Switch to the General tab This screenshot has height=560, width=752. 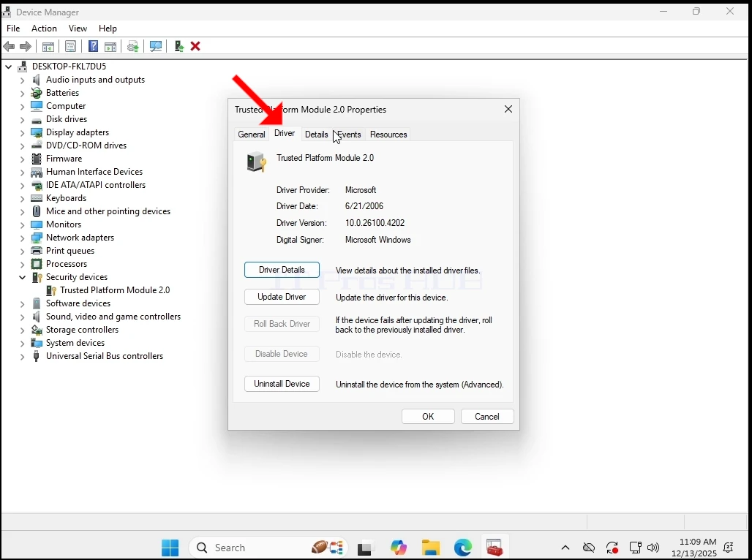pos(252,135)
